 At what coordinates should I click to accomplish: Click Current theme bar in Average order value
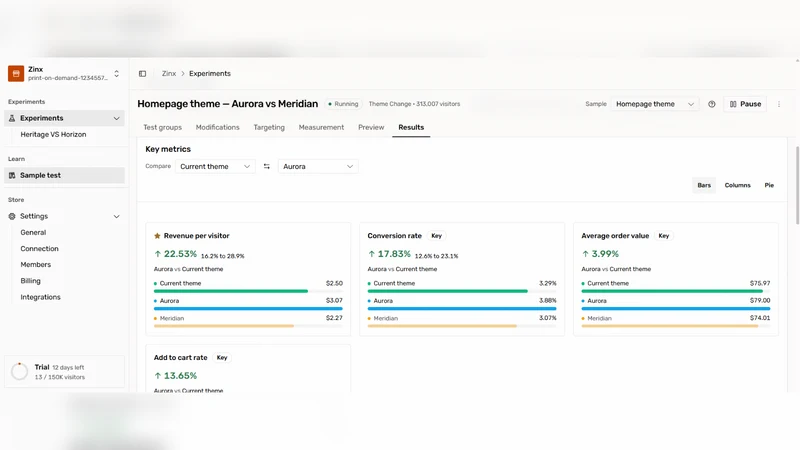point(672,291)
